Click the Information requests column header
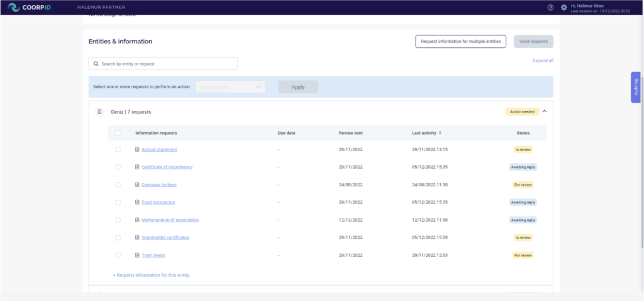The height and width of the screenshot is (301, 644). coord(156,133)
